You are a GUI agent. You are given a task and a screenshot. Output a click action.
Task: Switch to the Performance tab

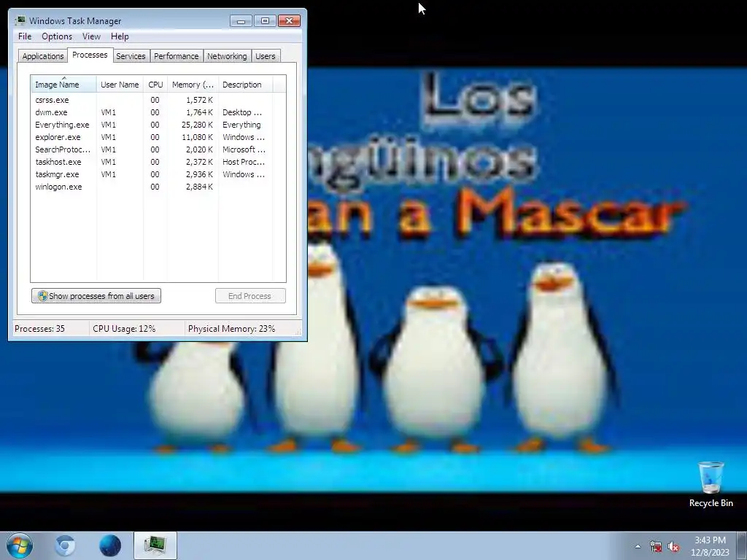click(x=177, y=56)
